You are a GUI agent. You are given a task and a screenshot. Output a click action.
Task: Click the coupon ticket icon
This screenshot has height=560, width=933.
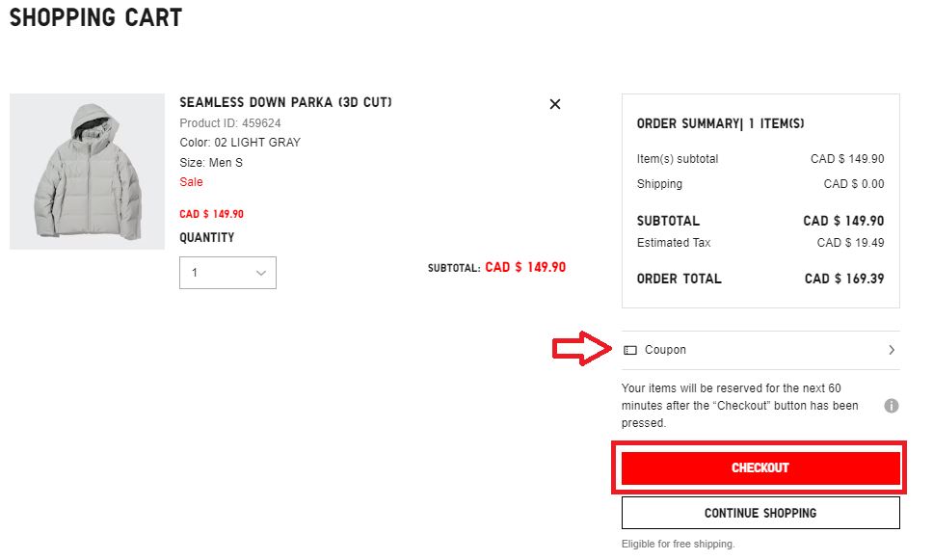tap(630, 350)
